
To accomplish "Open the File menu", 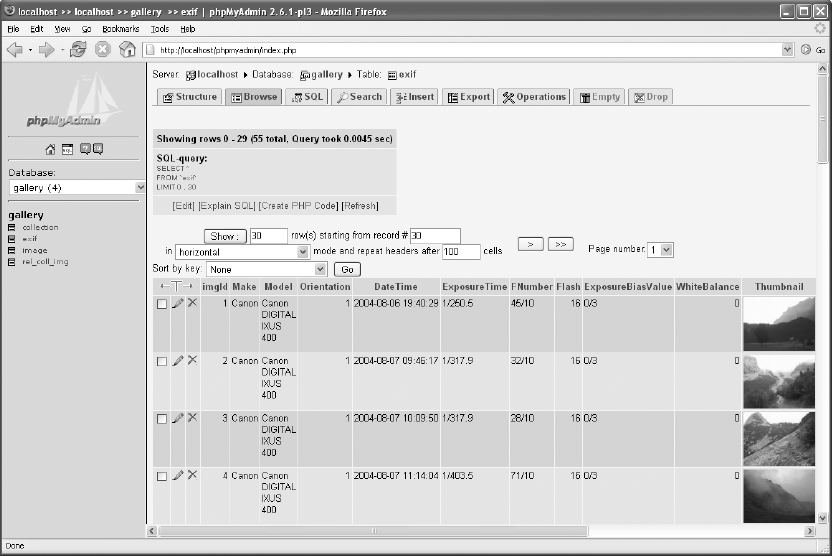I will click(x=13, y=29).
